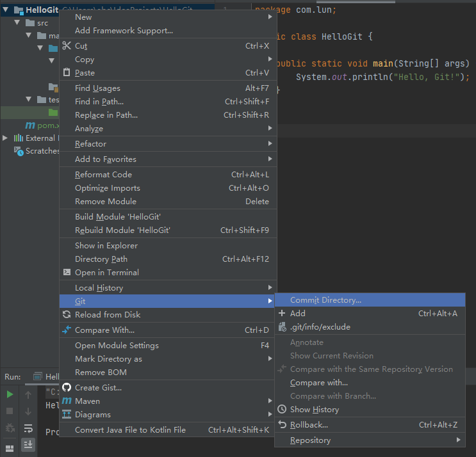Select Convert Java File to Kotlin File

[x=168, y=429]
